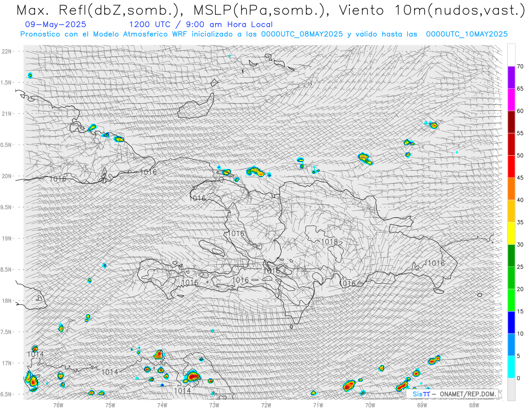The image size is (532, 411).
Task: Click the '18N' latitude axis label
Action: 6,301
